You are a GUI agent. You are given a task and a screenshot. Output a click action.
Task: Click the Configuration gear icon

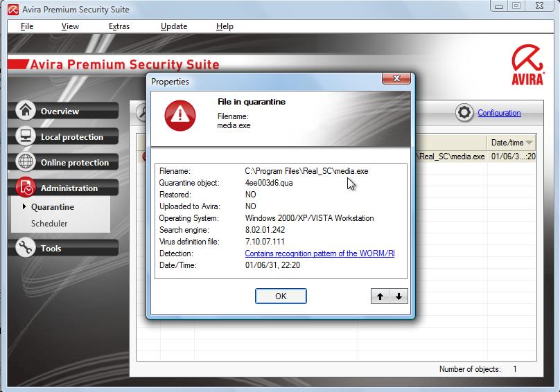tap(464, 113)
